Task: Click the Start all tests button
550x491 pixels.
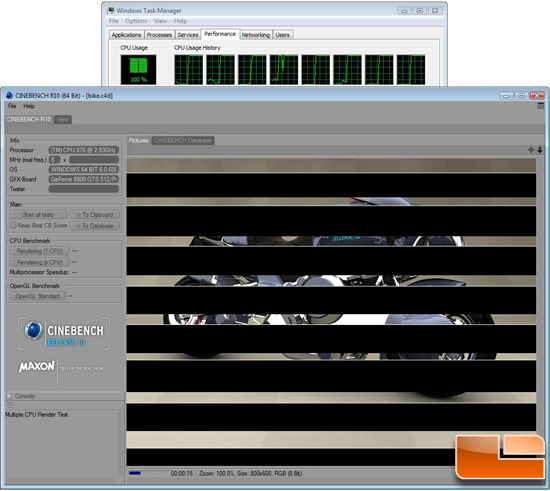Action: point(38,214)
